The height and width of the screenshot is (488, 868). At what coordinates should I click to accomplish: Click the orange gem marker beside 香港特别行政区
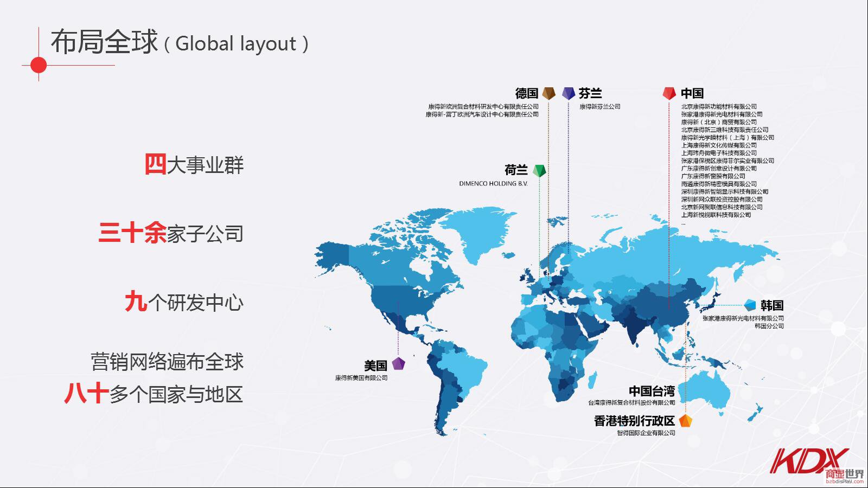coord(686,421)
